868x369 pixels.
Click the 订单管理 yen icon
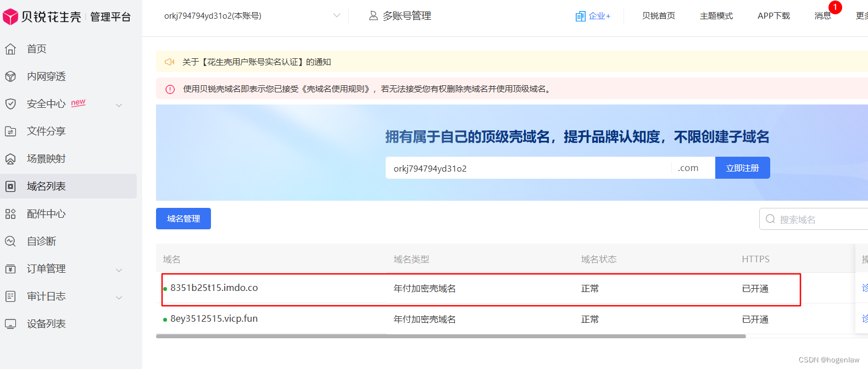10,269
